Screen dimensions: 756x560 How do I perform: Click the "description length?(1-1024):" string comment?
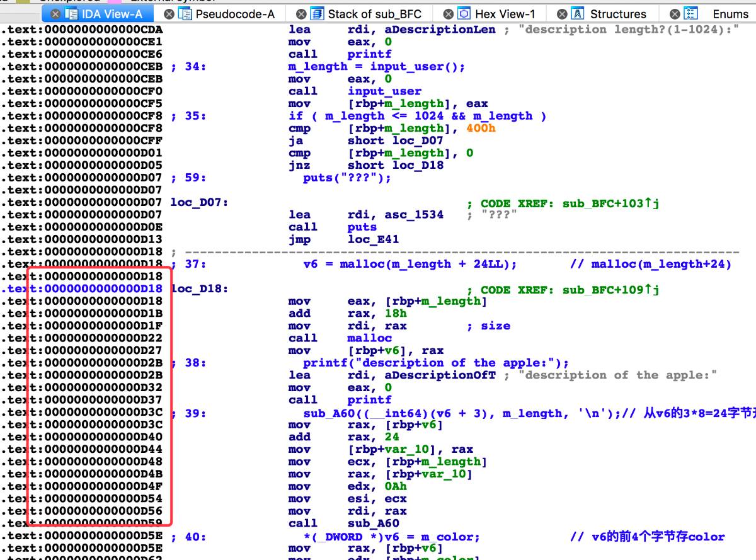pos(628,30)
